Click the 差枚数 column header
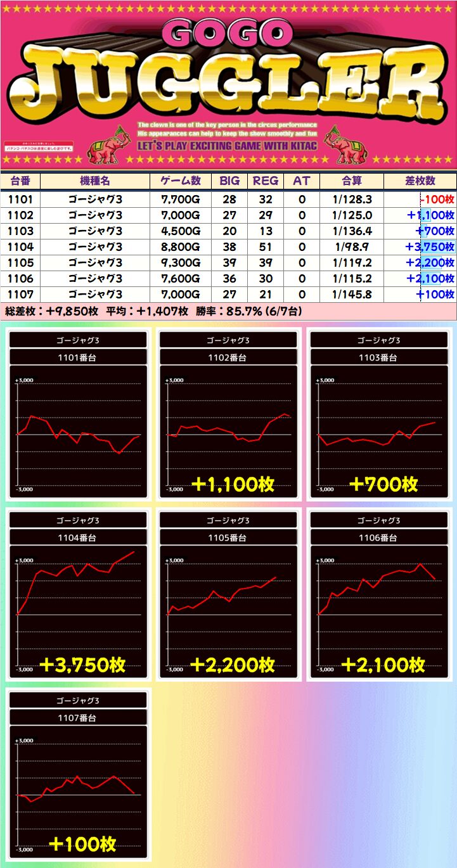Image resolution: width=457 pixels, height=868 pixels. [x=420, y=181]
